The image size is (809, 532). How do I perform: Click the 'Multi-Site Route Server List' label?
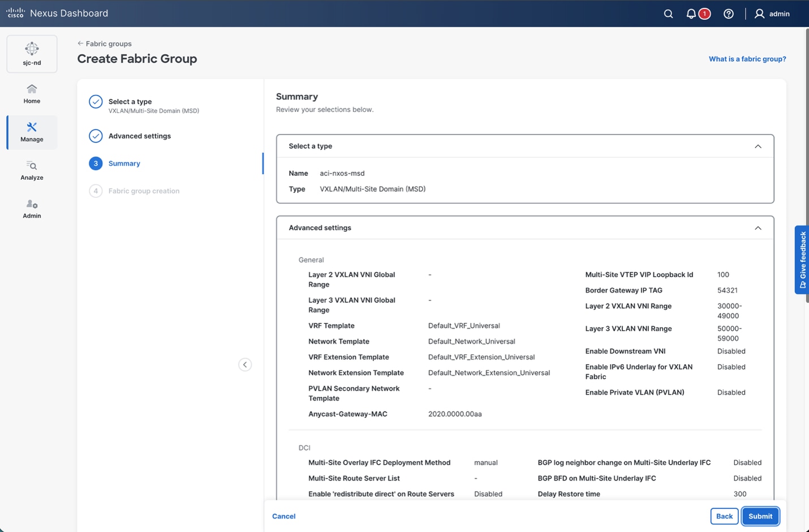click(x=354, y=478)
